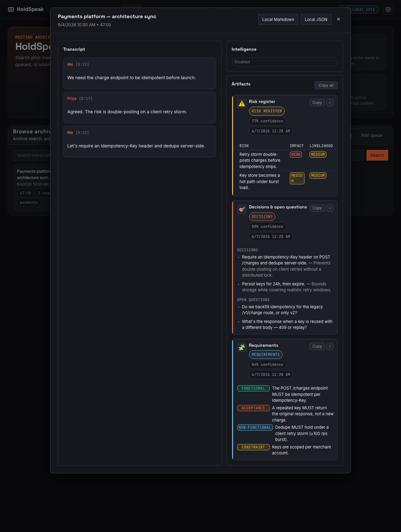Collapse the Risk register card
This screenshot has height=532, width=401.
(330, 103)
